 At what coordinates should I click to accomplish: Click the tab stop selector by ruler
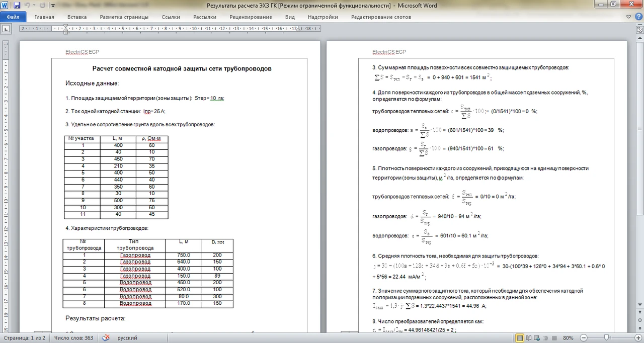pyautogui.click(x=6, y=29)
